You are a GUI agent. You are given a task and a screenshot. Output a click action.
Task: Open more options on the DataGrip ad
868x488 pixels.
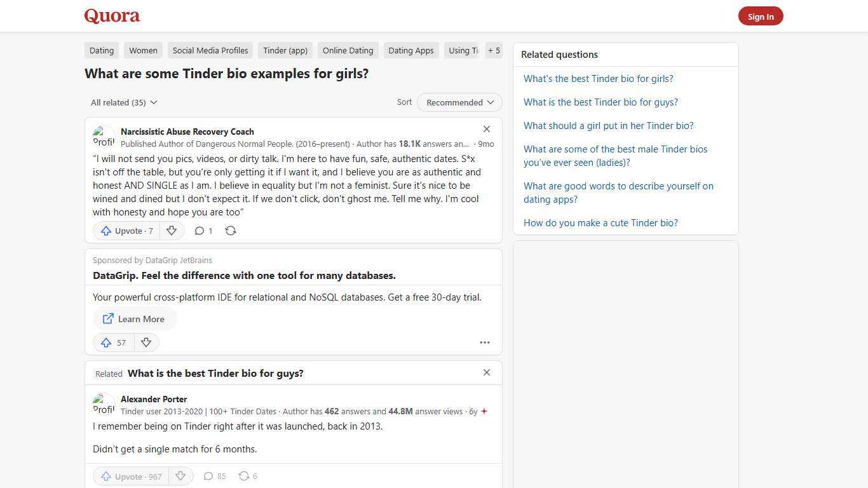[x=485, y=342]
